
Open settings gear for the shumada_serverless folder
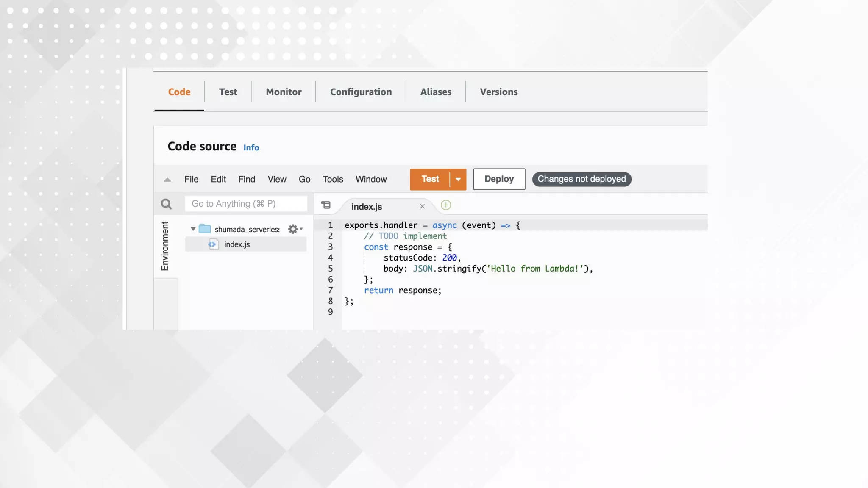coord(293,229)
